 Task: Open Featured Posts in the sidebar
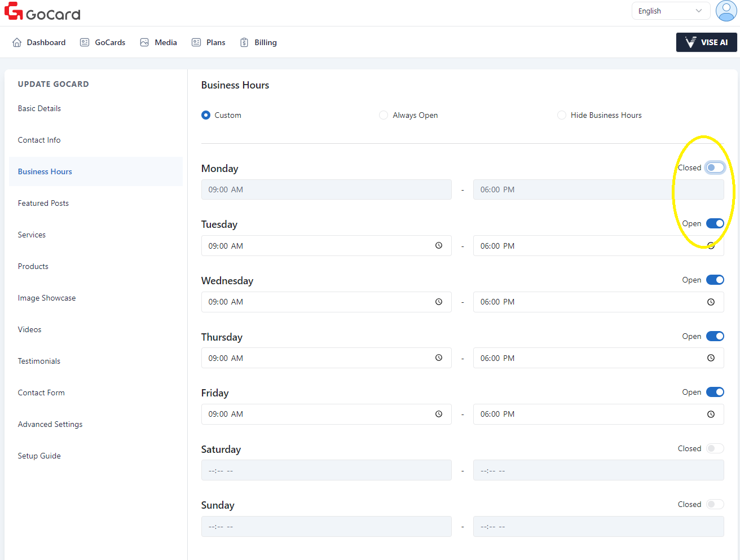pyautogui.click(x=43, y=203)
